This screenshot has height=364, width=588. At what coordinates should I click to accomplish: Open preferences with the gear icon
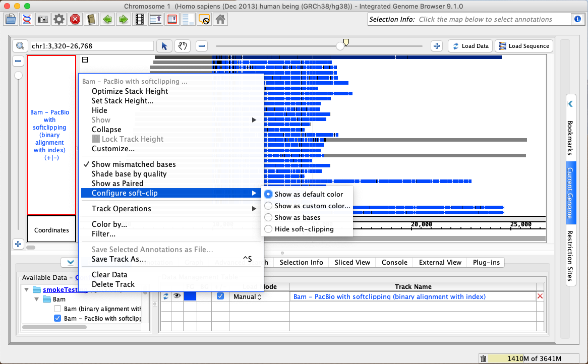(59, 19)
